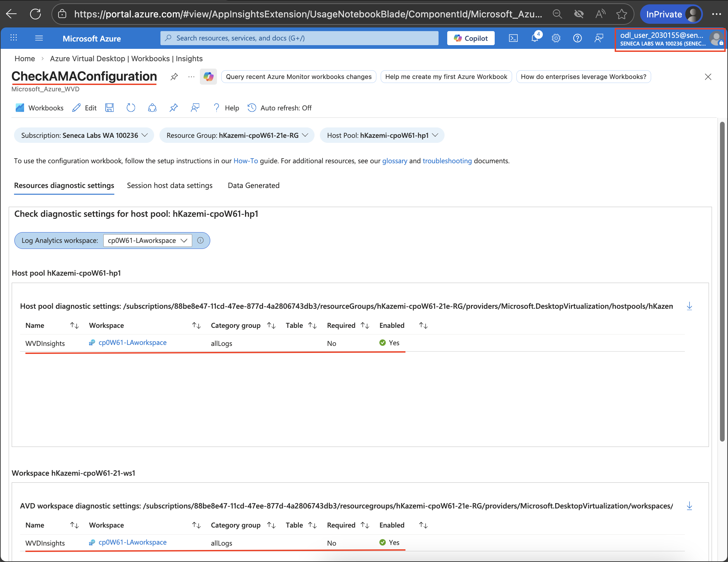
Task: Open the Azure app launcher grid
Action: tap(14, 38)
